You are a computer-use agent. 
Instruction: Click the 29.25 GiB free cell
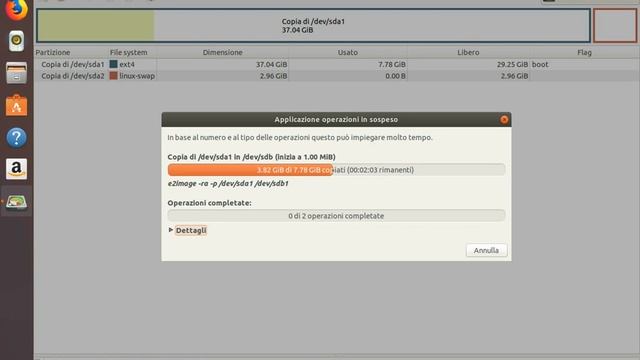click(x=512, y=64)
